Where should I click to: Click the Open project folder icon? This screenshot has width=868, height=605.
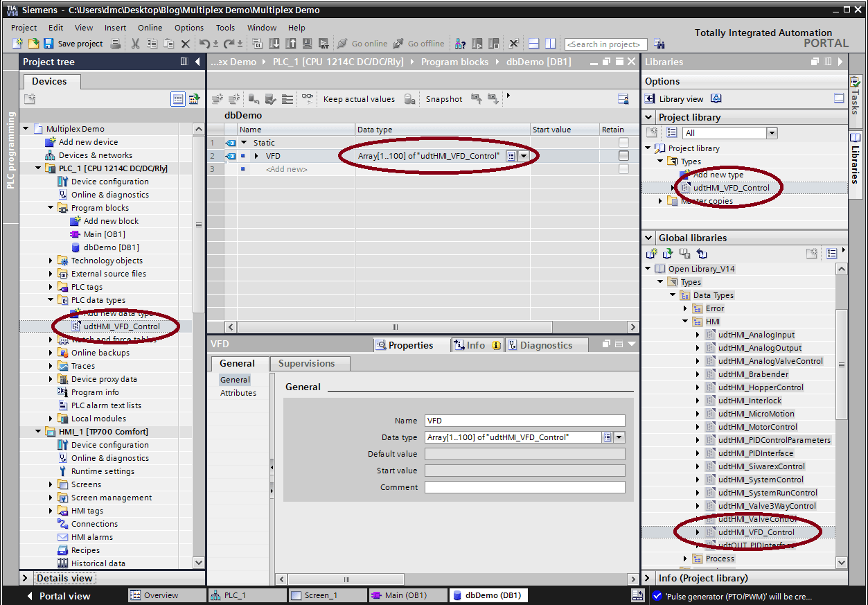33,44
